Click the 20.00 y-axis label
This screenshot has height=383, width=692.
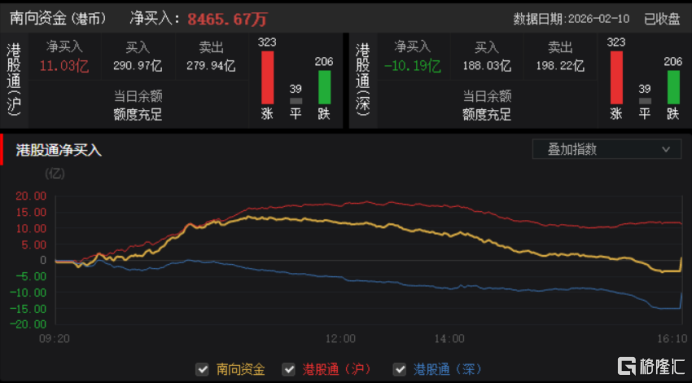pos(31,196)
